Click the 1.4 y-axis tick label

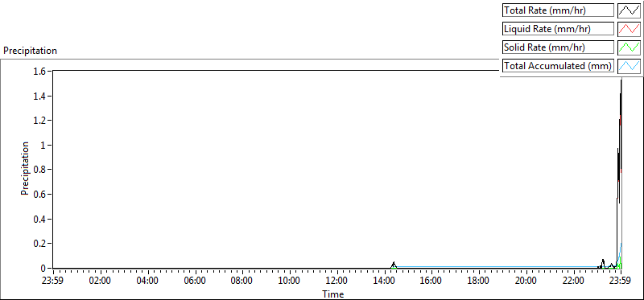[40, 96]
